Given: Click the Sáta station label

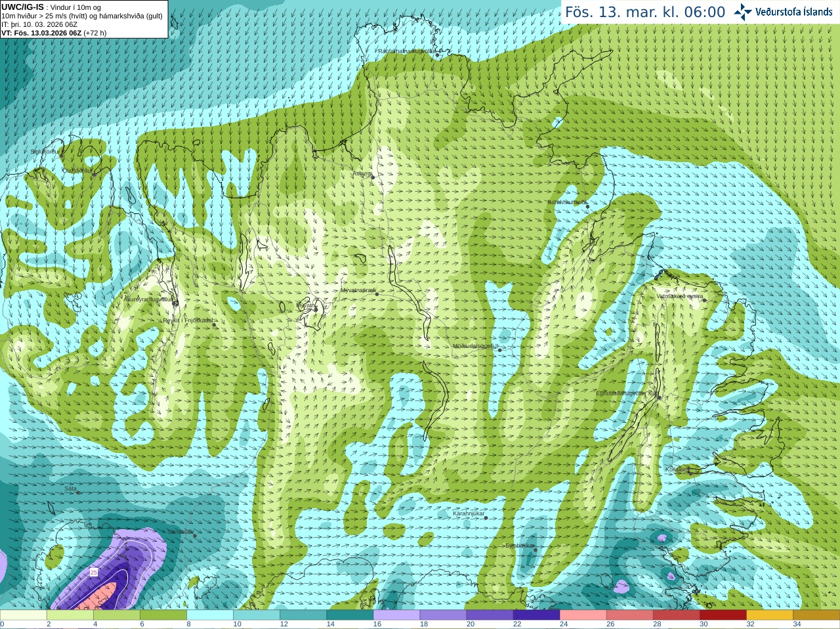Looking at the screenshot, I should coord(70,488).
